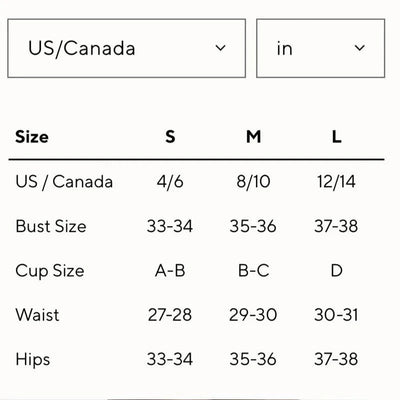The width and height of the screenshot is (400, 400).
Task: Click the 30-31 waist measurement
Action: [x=336, y=315]
